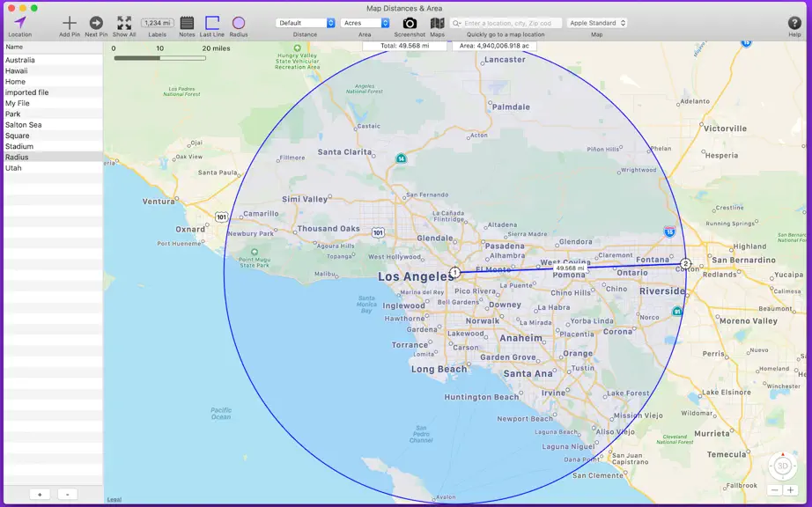The image size is (812, 507).
Task: Add a new file with plus button
Action: click(40, 495)
